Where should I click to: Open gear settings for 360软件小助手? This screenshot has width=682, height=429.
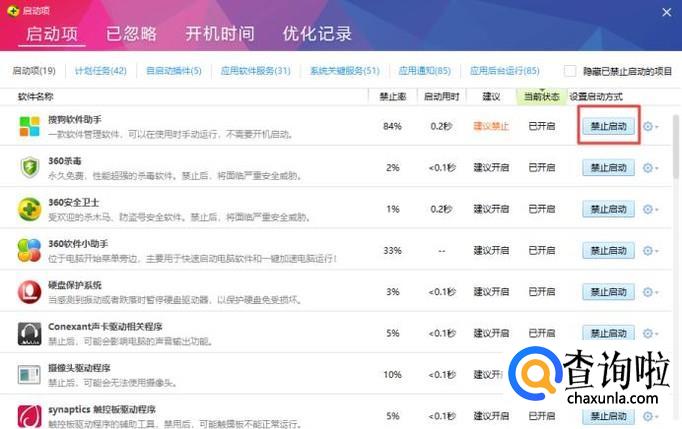click(650, 251)
